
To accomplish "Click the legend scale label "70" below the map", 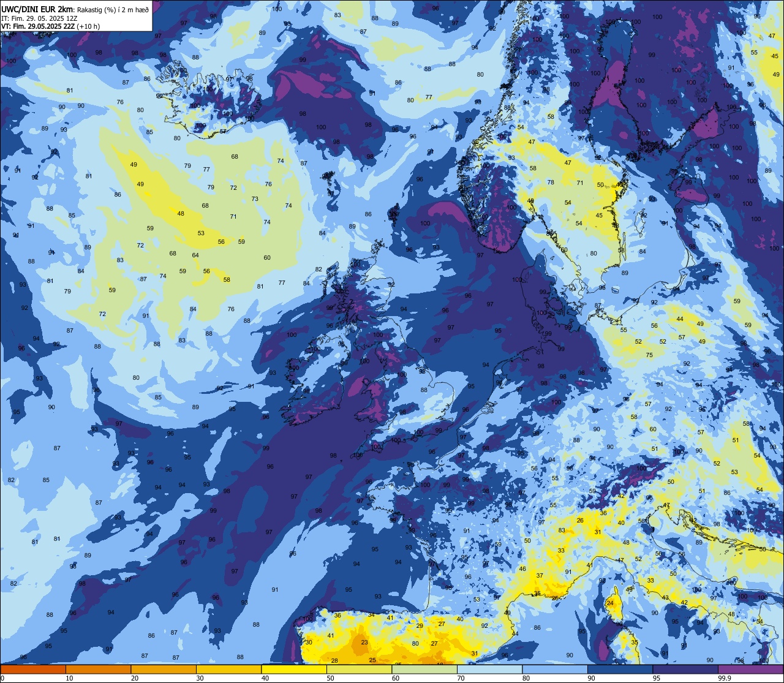I will (x=461, y=678).
